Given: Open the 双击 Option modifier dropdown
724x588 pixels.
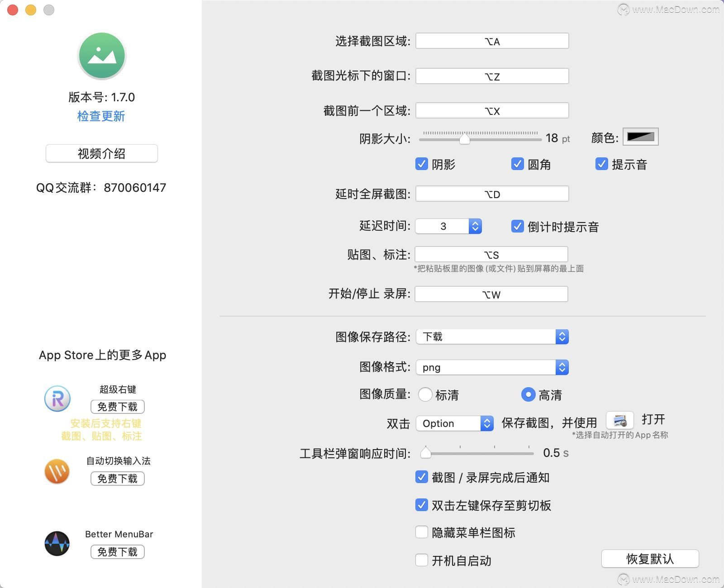Looking at the screenshot, I should [x=454, y=423].
